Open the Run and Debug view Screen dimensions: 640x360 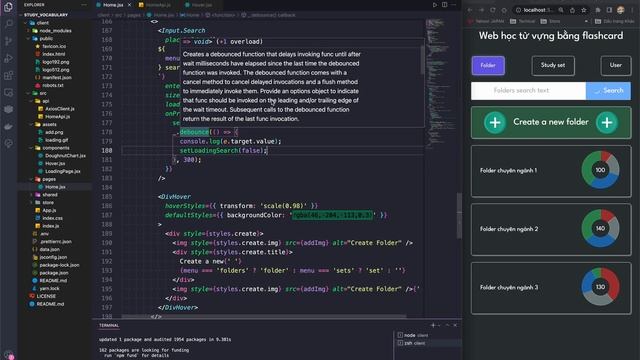8,58
